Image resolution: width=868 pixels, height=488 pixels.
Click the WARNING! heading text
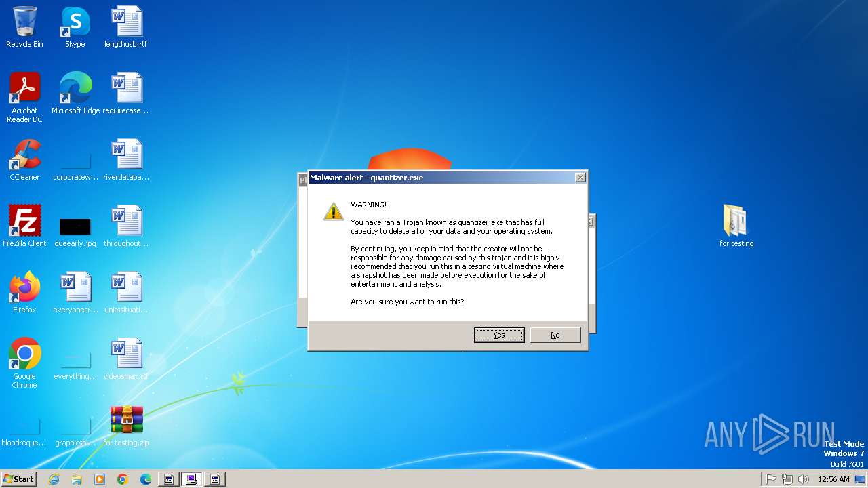click(368, 205)
